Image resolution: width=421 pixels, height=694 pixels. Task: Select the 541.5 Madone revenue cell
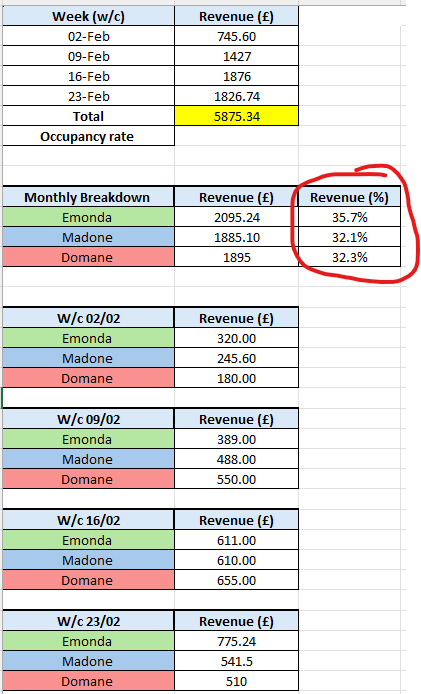point(236,661)
